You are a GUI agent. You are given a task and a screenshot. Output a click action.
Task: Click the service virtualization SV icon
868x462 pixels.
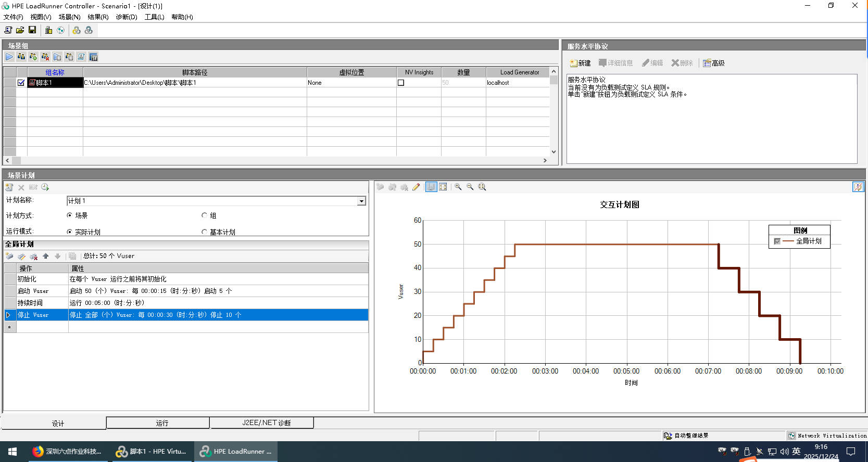point(94,57)
